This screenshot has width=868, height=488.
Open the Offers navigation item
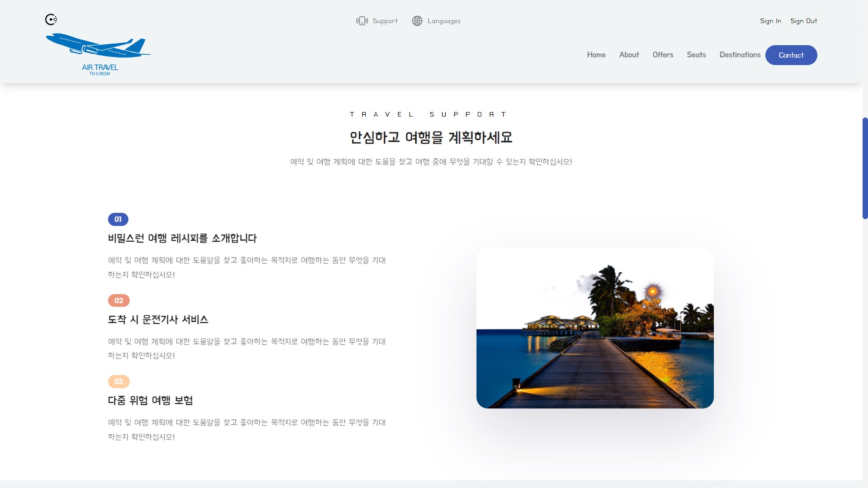point(663,55)
